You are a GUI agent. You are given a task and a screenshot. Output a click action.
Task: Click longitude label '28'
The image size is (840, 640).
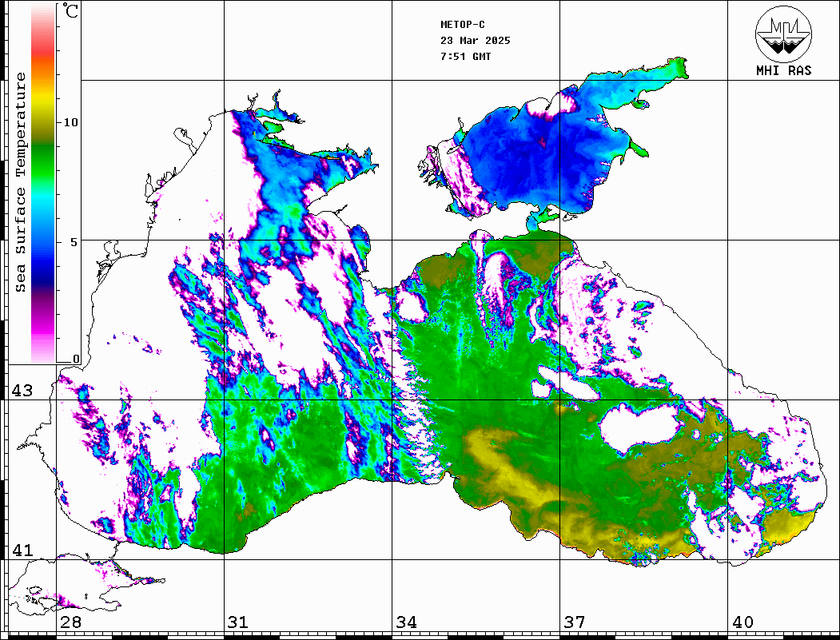[x=70, y=622]
